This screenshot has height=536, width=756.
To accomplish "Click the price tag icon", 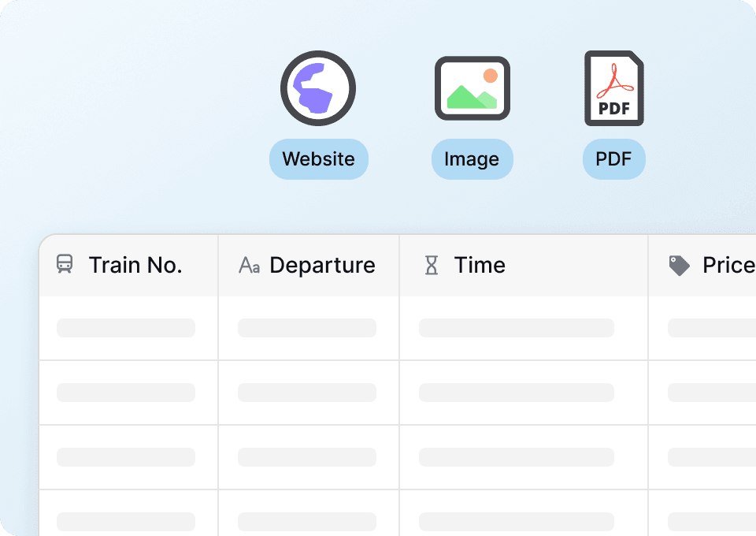I will [x=679, y=266].
